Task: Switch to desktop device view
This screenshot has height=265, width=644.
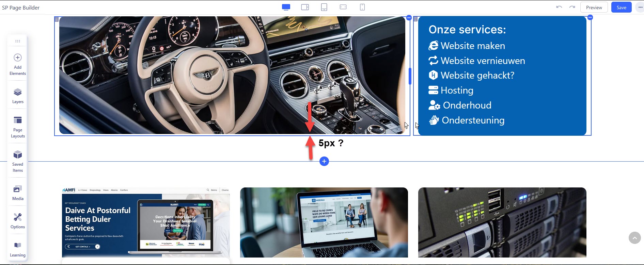Action: 286,7
